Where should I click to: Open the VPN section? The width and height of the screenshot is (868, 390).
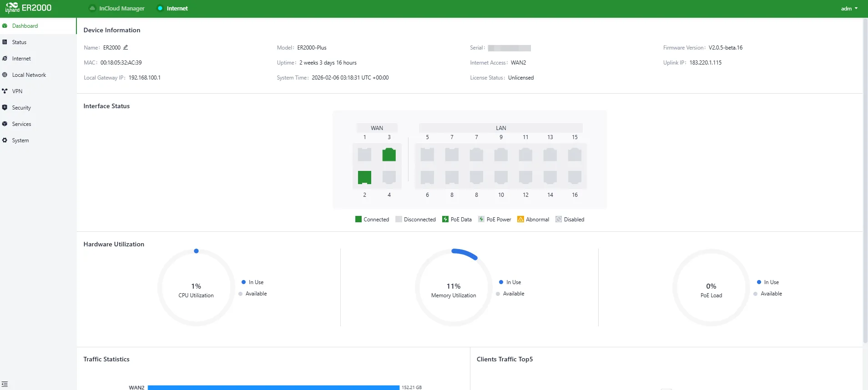coord(38,91)
